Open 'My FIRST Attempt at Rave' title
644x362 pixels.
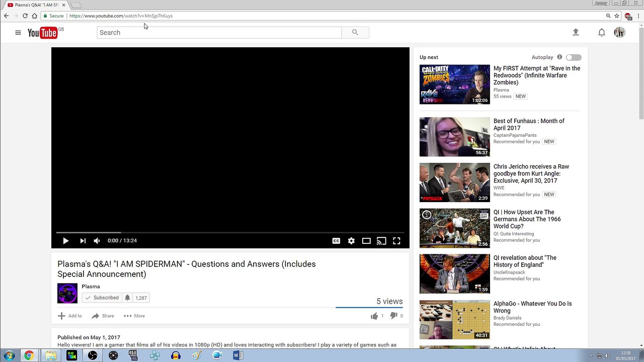point(537,75)
